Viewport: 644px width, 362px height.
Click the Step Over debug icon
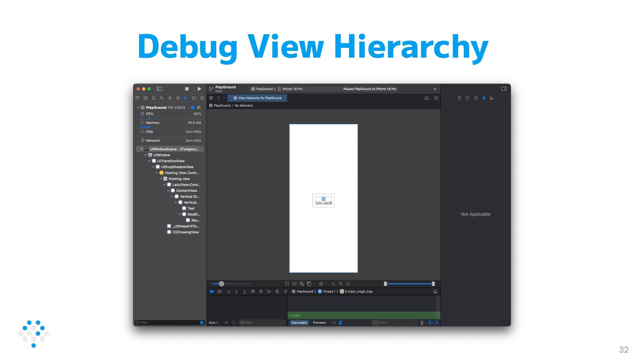point(228,292)
